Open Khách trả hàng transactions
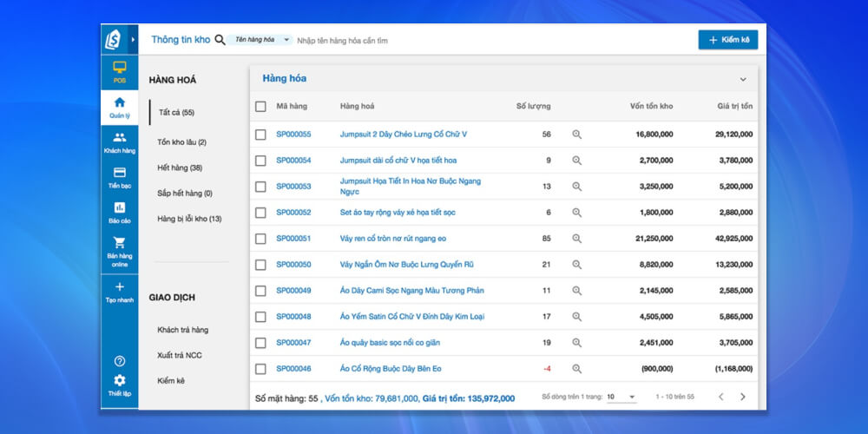Screen dimensions: 868x434 pos(182,330)
